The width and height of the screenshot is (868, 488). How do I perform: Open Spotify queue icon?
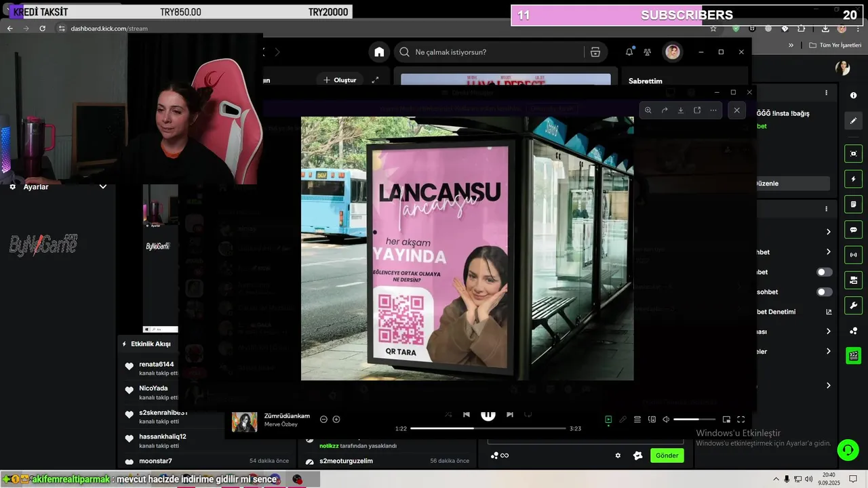[x=637, y=420]
